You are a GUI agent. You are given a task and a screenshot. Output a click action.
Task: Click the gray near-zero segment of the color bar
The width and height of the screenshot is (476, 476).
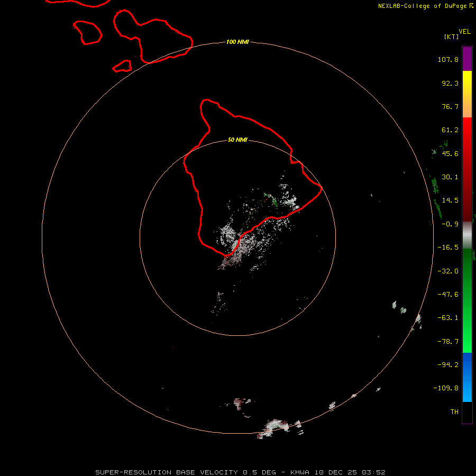[467, 235]
